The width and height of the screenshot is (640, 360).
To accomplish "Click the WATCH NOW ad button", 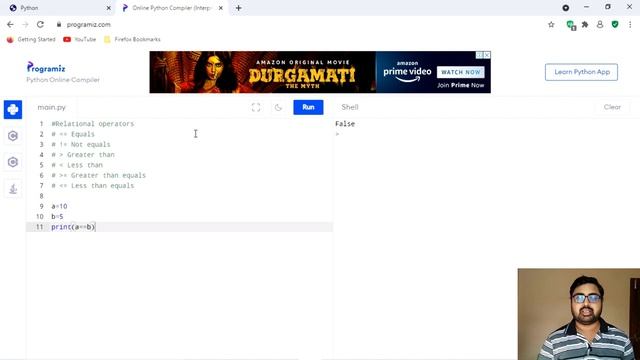I will [460, 72].
